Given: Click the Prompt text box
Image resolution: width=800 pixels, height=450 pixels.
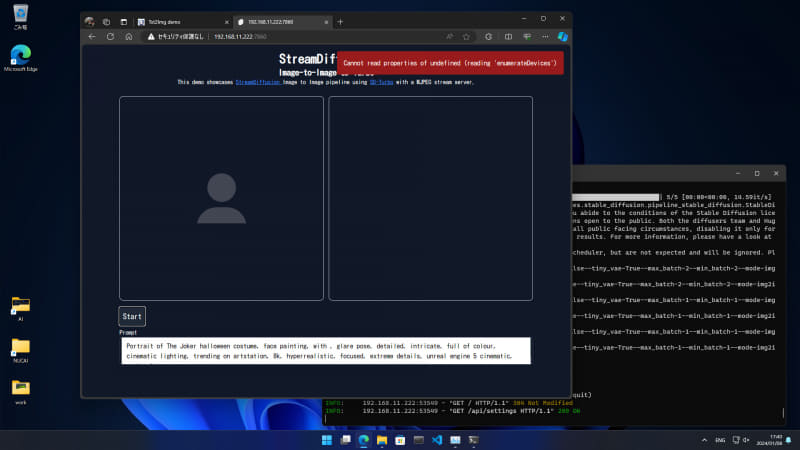Looking at the screenshot, I should tap(326, 351).
